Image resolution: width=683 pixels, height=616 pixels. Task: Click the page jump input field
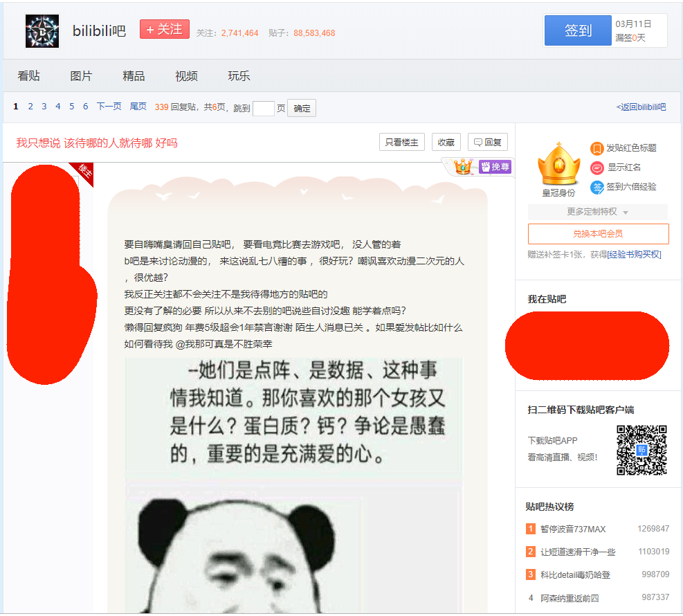[264, 109]
